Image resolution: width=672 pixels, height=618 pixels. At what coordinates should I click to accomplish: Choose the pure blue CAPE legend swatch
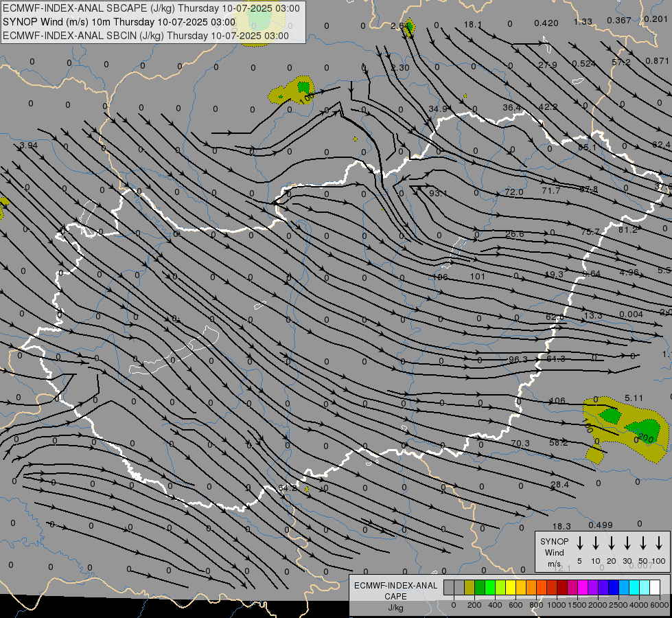tap(614, 587)
